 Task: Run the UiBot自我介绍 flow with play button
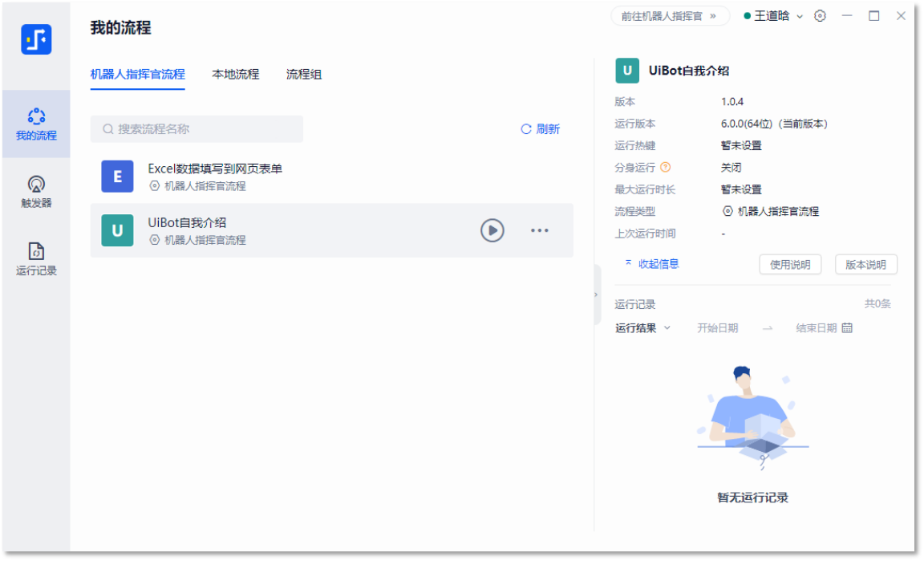pyautogui.click(x=492, y=230)
